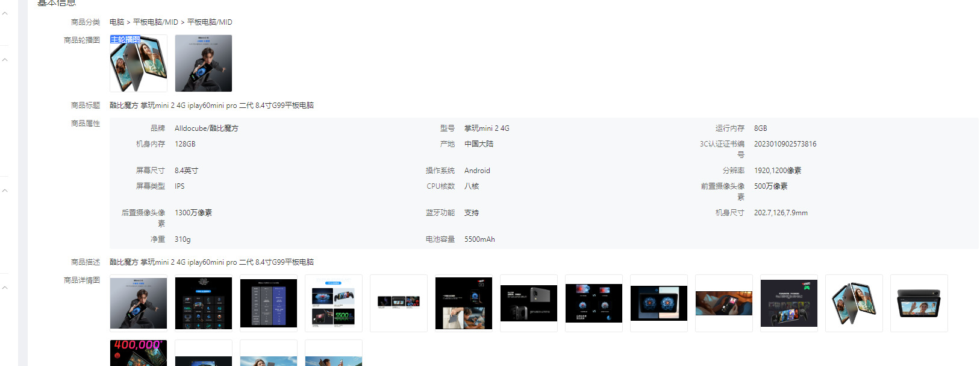Open the detail image of two tablets showing a woman
Viewport: 980px width, 366px height.
pyautogui.click(x=854, y=303)
